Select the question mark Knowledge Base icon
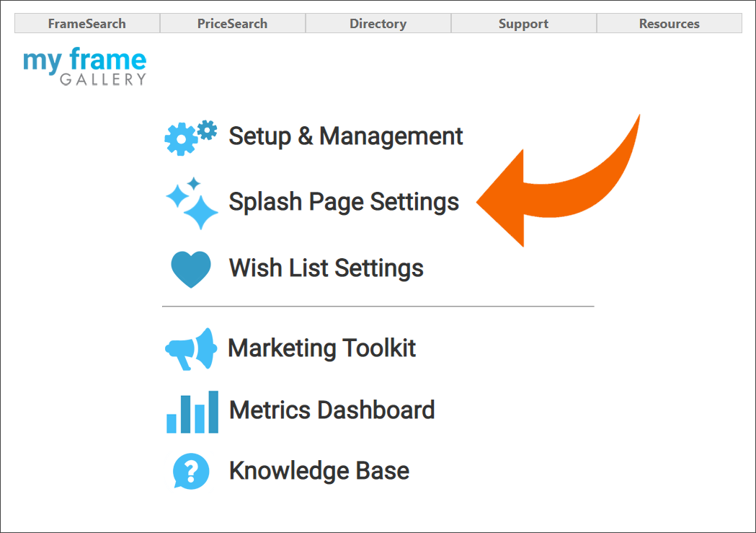The image size is (756, 533). point(190,471)
